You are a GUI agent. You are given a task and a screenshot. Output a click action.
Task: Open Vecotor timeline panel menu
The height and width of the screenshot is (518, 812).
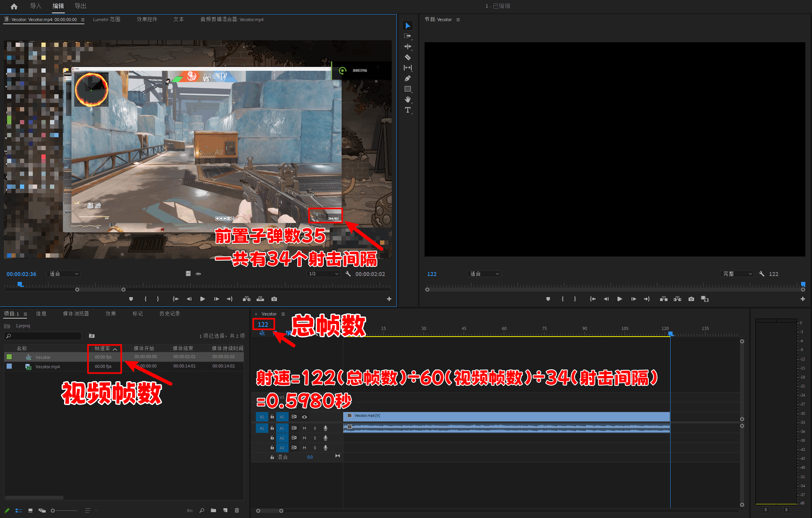[x=283, y=314]
